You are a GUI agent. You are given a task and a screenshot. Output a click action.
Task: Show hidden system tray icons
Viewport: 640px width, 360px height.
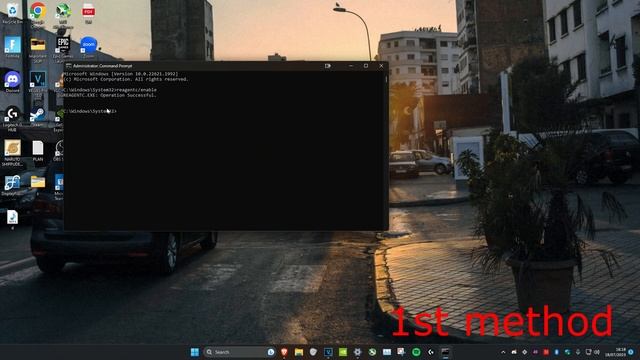[x=503, y=352]
